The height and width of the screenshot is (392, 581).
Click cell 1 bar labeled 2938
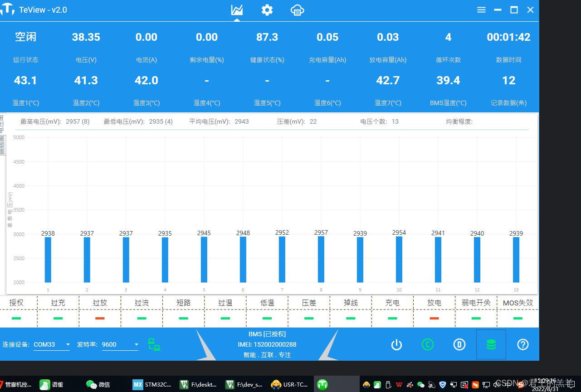tap(48, 260)
